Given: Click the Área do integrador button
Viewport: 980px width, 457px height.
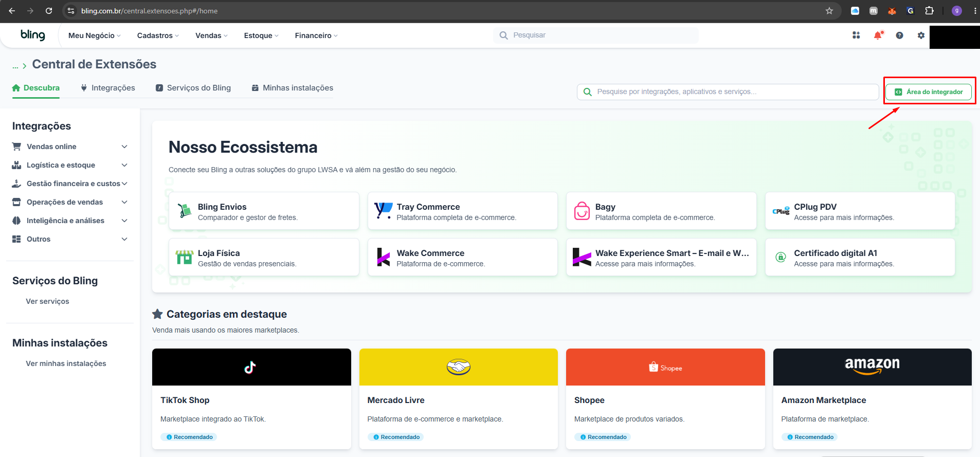Looking at the screenshot, I should [929, 92].
